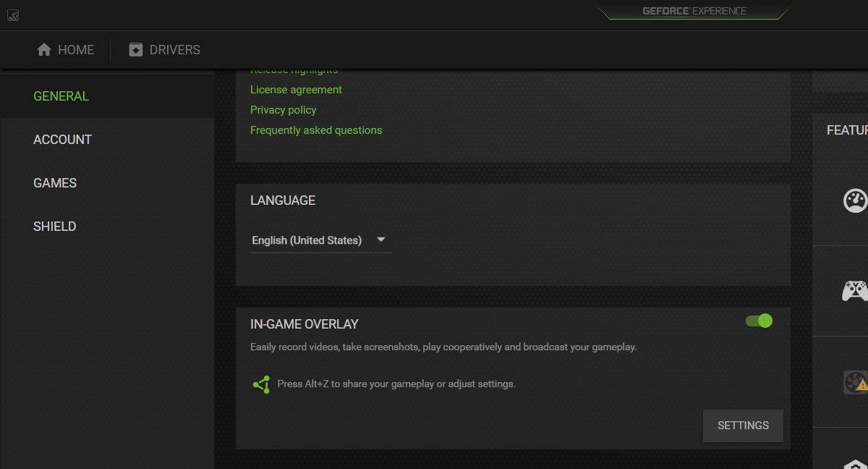The image size is (868, 469).
Task: Select General in the settings sidebar
Action: 107,96
